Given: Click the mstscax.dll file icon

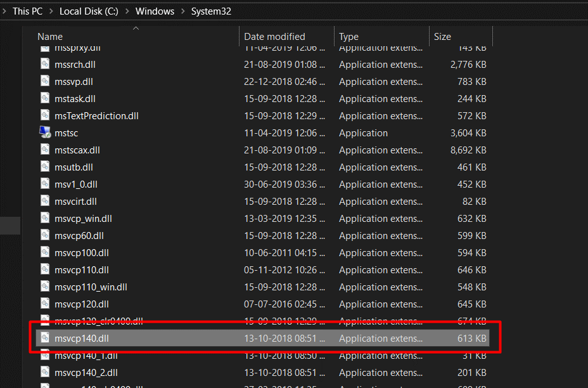Looking at the screenshot, I should [45, 150].
